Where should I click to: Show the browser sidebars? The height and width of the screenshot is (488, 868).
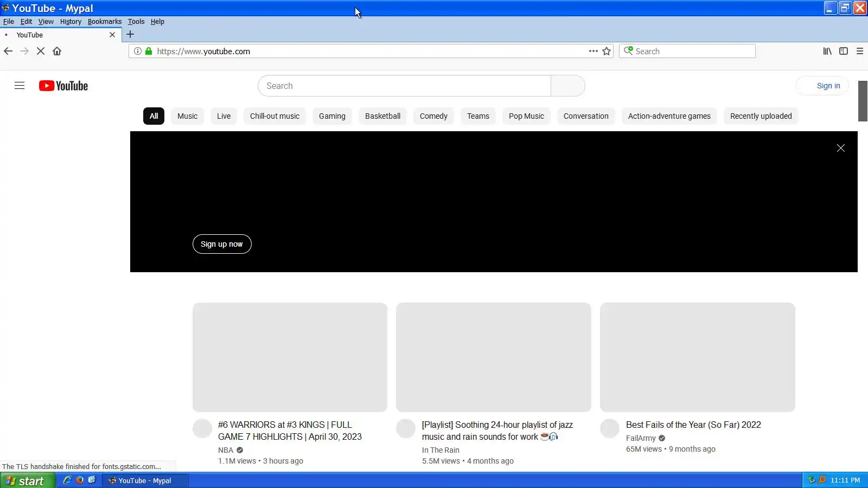tap(844, 51)
